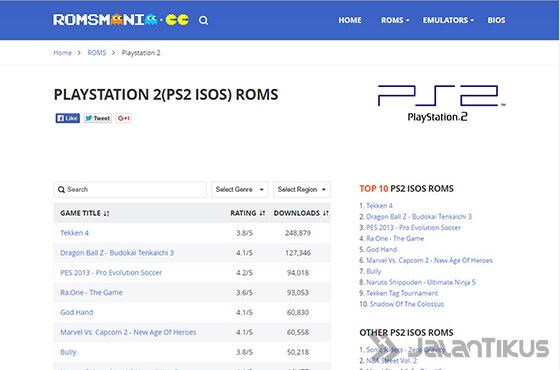Image resolution: width=560 pixels, height=370 pixels.
Task: Open Tekken 4 in Top 10 list
Action: [379, 206]
